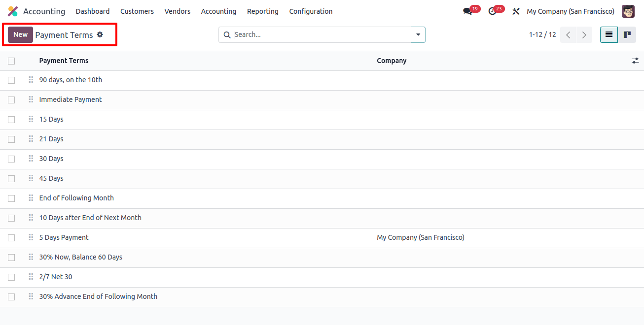The image size is (644, 325).
Task: Check the 21 Days row
Action: (x=11, y=139)
